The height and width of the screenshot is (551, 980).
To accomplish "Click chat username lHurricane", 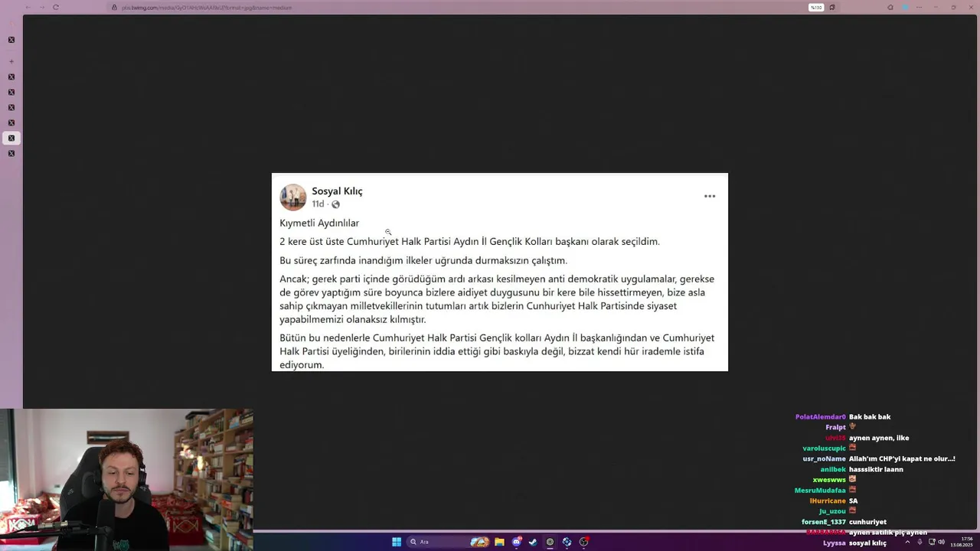I will tap(828, 501).
